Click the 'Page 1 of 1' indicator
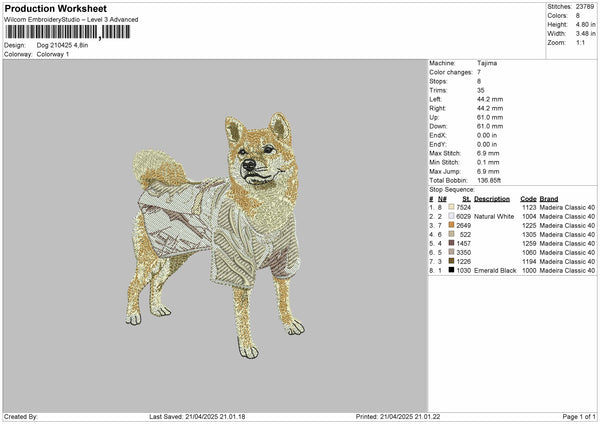The image size is (600, 424). [579, 417]
